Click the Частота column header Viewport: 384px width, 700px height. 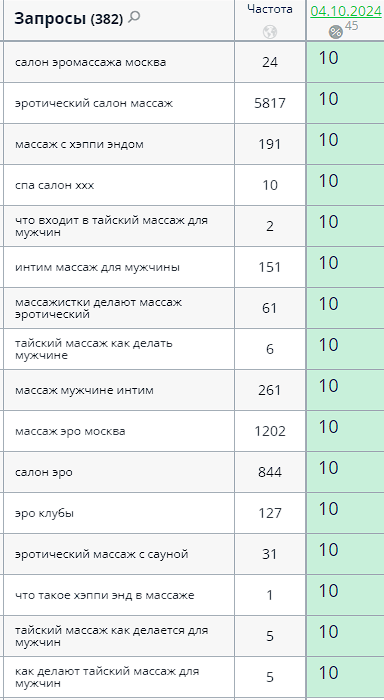(x=270, y=9)
